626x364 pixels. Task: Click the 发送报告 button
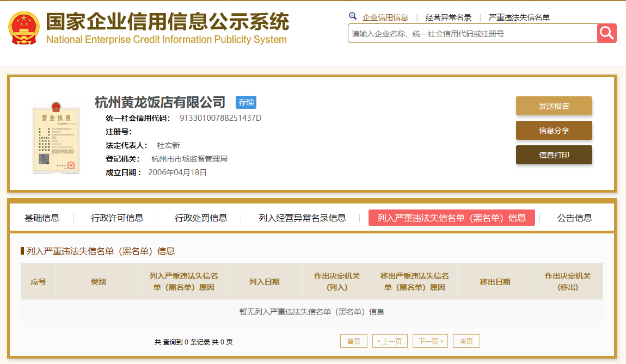[x=554, y=106]
